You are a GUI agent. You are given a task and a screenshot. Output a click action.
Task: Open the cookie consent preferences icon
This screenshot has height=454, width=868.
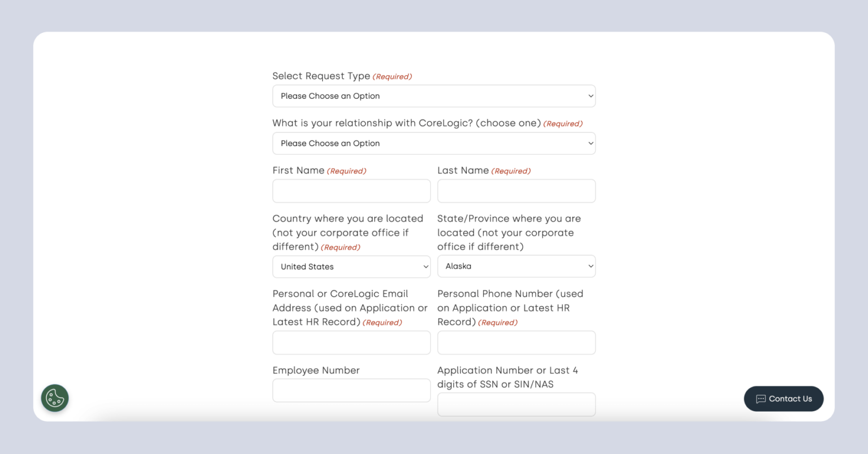[54, 398]
